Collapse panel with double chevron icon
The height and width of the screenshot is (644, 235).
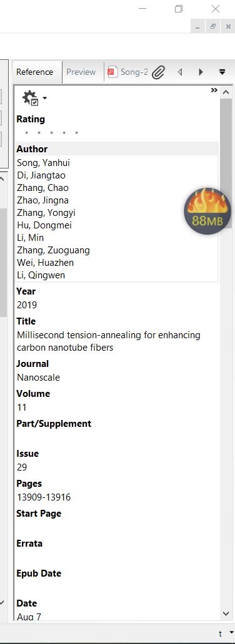pos(214,90)
